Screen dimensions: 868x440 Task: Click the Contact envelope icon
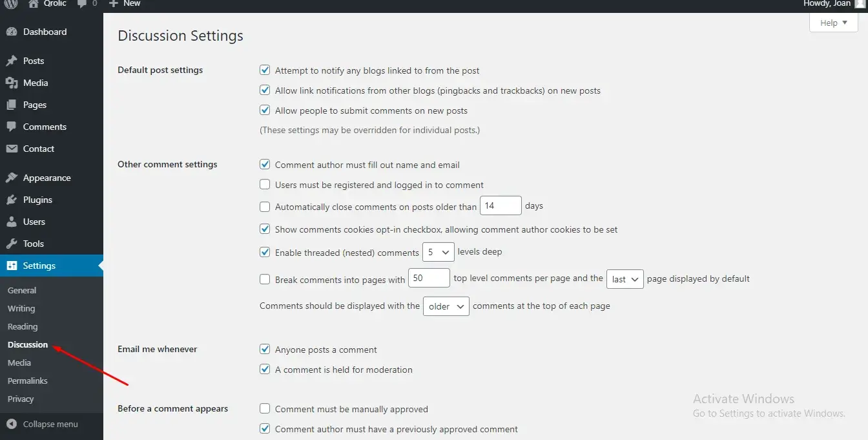pyautogui.click(x=12, y=149)
